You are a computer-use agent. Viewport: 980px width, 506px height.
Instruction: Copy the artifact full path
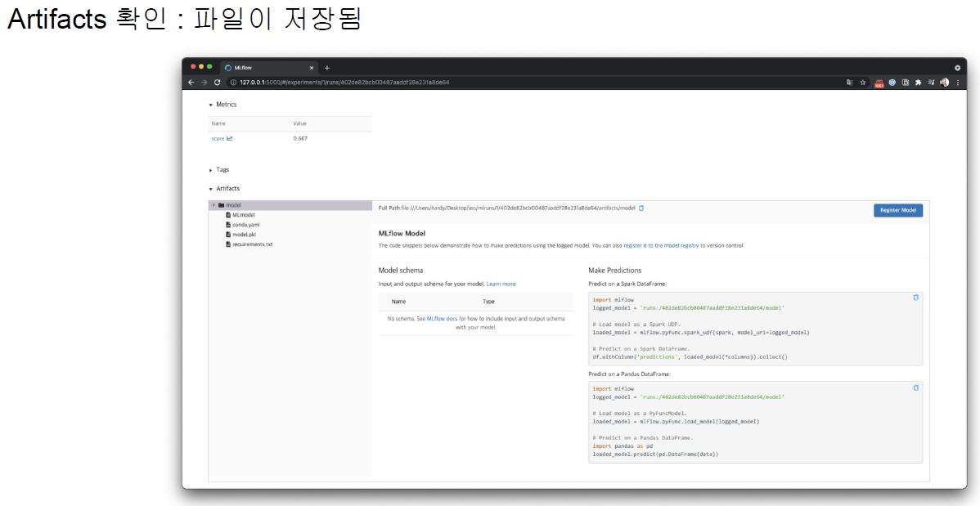(641, 208)
